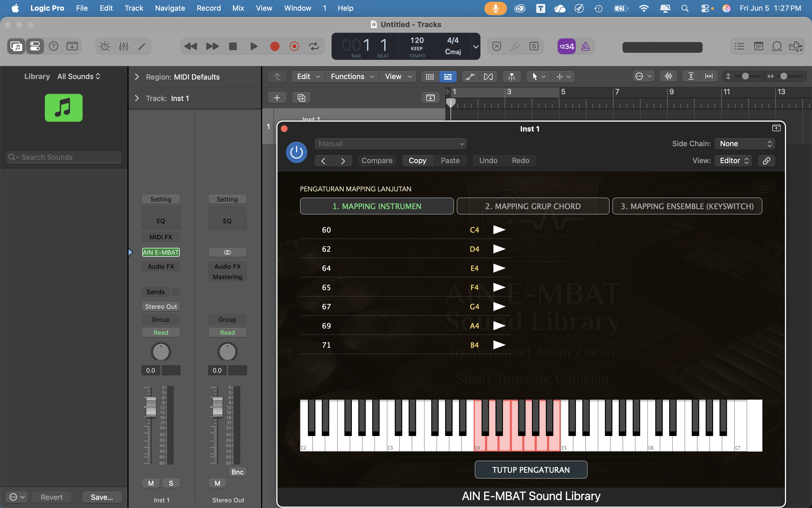Toggle the Solo S button in control bar
This screenshot has height=508, width=812.
(534, 46)
